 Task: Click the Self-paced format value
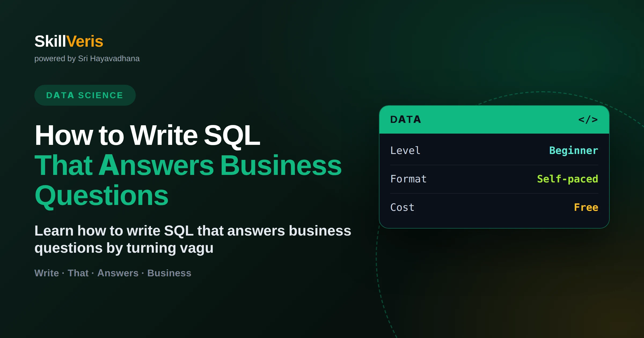[568, 179]
